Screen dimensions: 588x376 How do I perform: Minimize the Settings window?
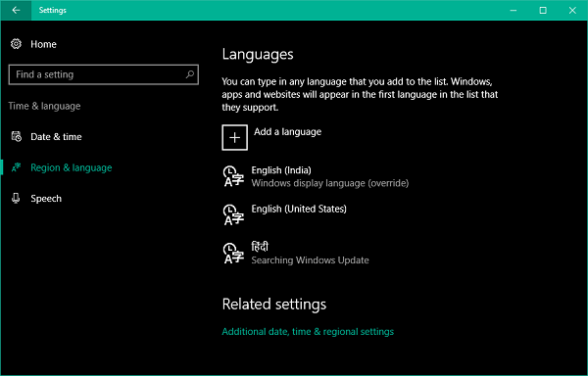pos(514,11)
